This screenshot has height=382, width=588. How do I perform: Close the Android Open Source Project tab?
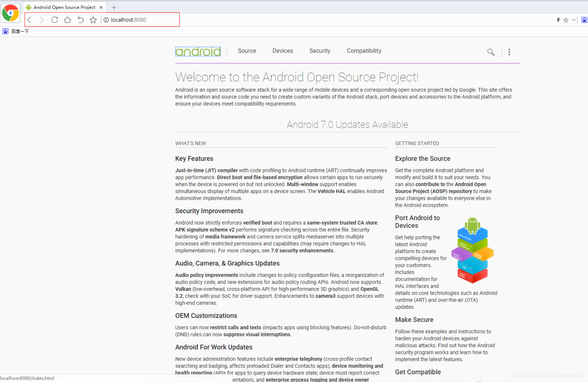101,8
